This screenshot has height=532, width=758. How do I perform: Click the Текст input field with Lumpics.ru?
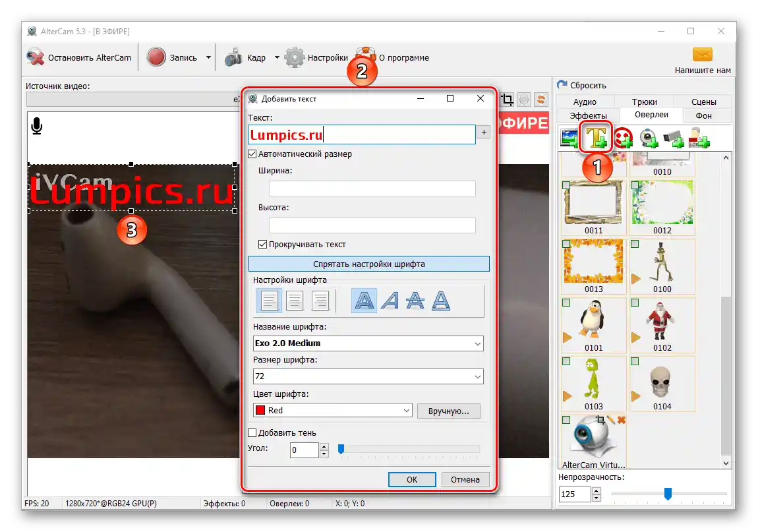point(362,134)
